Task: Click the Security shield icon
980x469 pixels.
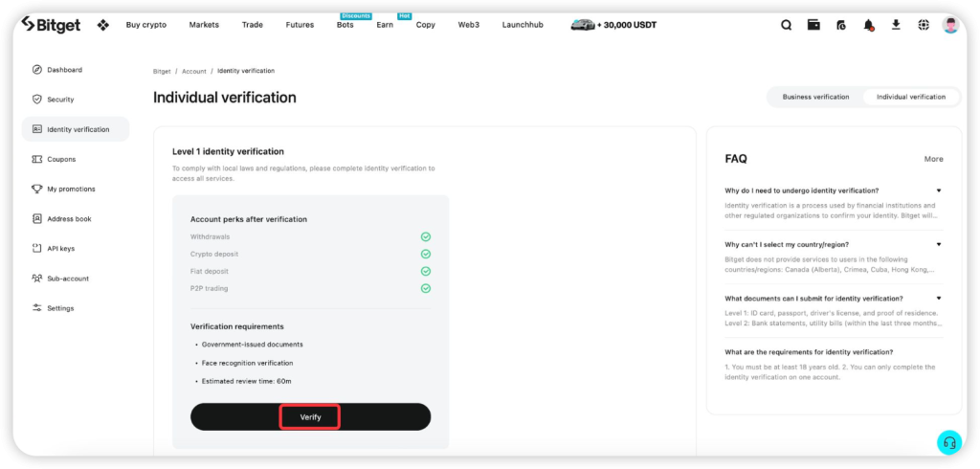Action: (37, 100)
